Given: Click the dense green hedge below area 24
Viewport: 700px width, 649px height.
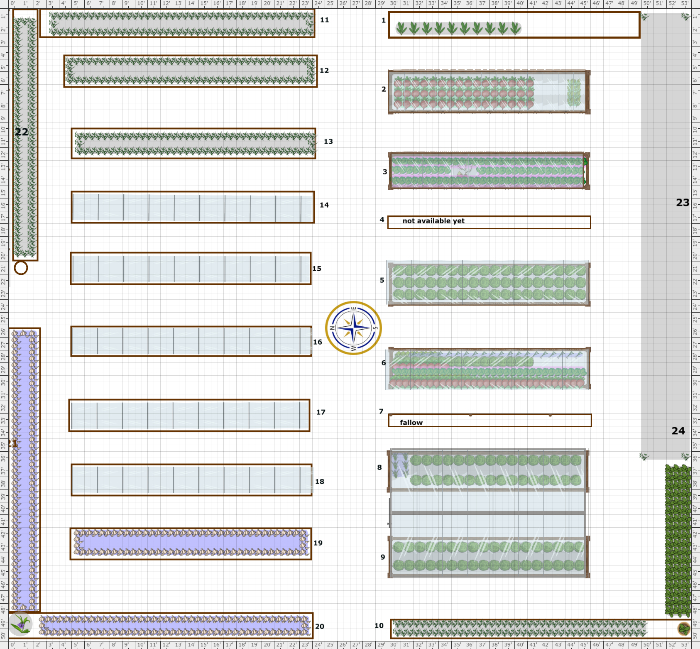Looking at the screenshot, I should click(681, 540).
